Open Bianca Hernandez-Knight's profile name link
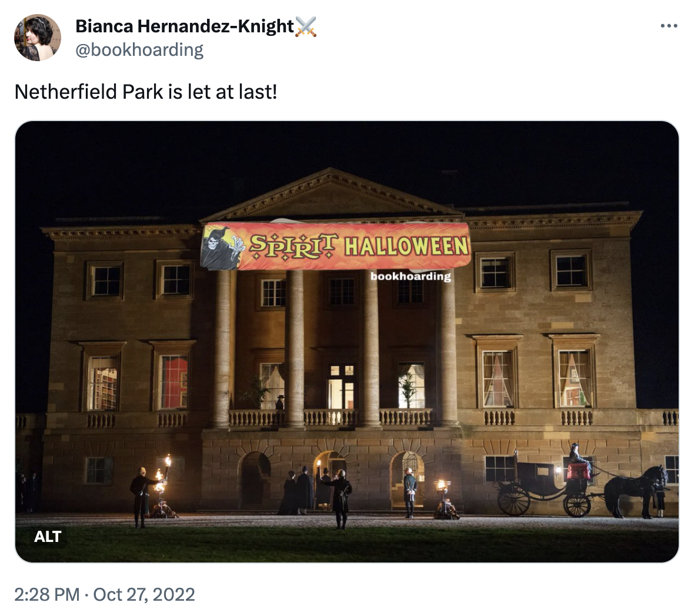 coord(185,26)
